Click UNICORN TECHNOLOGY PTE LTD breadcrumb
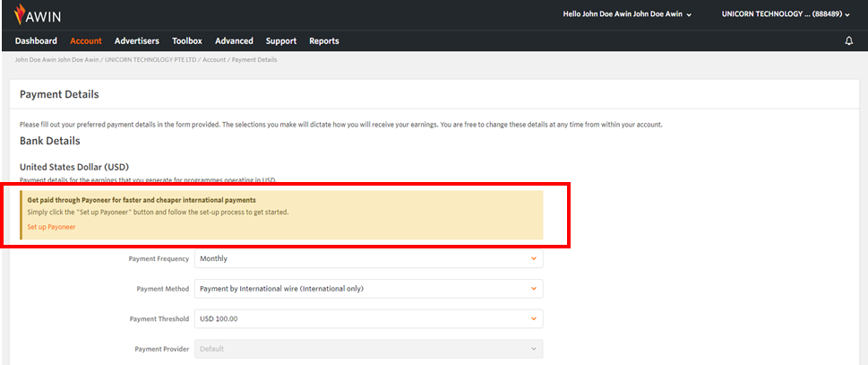 [x=151, y=60]
